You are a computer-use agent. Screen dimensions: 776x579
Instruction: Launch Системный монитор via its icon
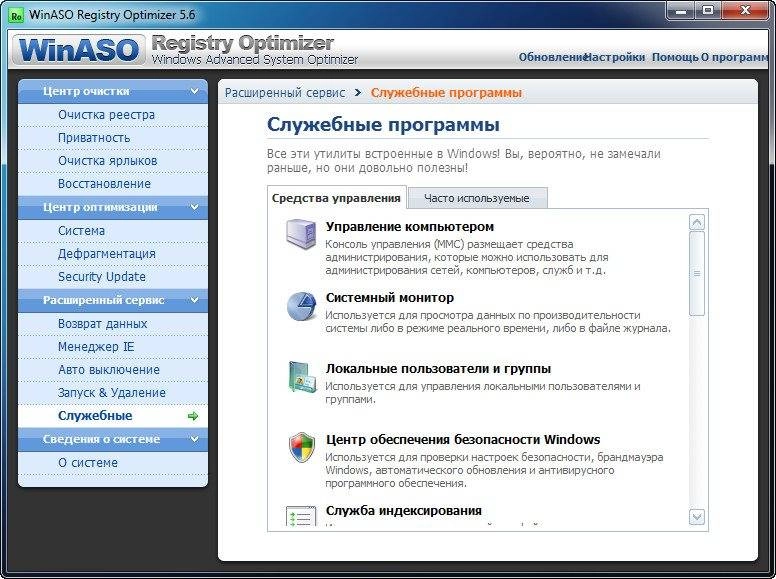coord(301,306)
